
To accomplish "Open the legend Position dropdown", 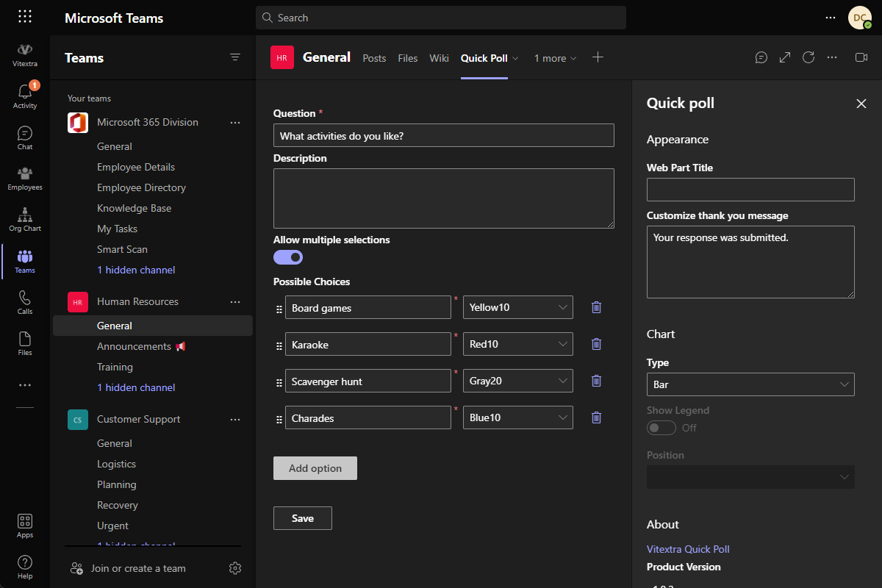I will point(750,476).
